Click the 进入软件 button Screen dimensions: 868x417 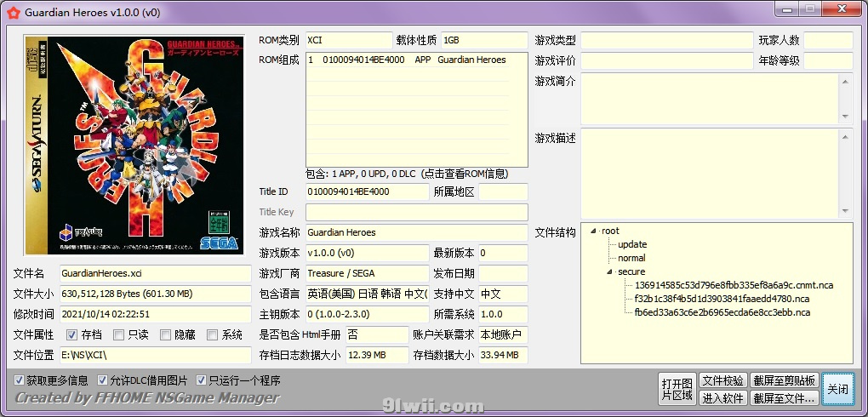[x=722, y=397]
